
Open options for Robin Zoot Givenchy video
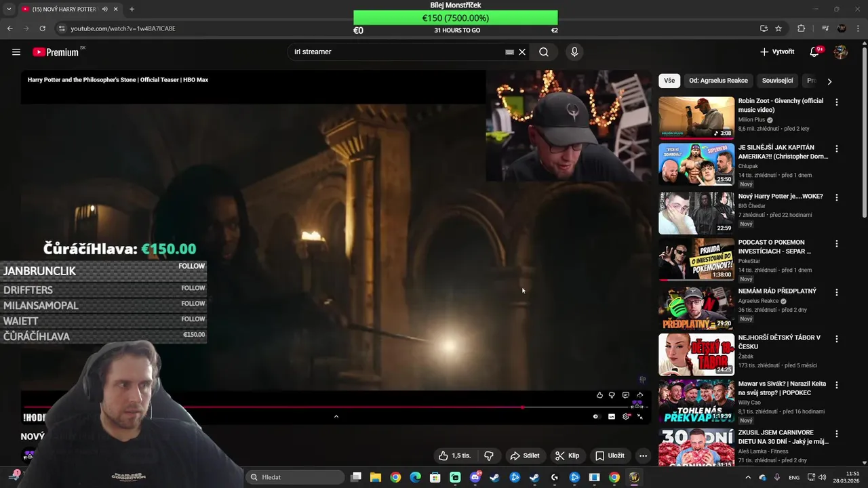(837, 102)
